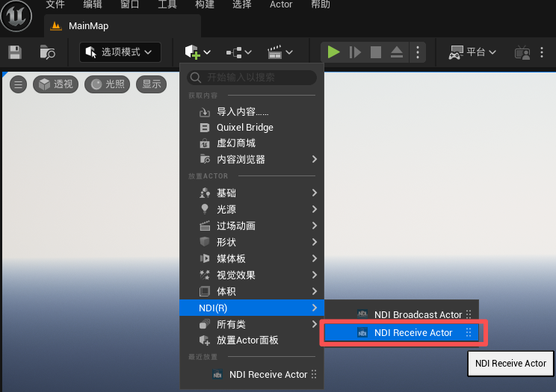
Task: Expand the 媒体板 submenu
Action: click(252, 258)
